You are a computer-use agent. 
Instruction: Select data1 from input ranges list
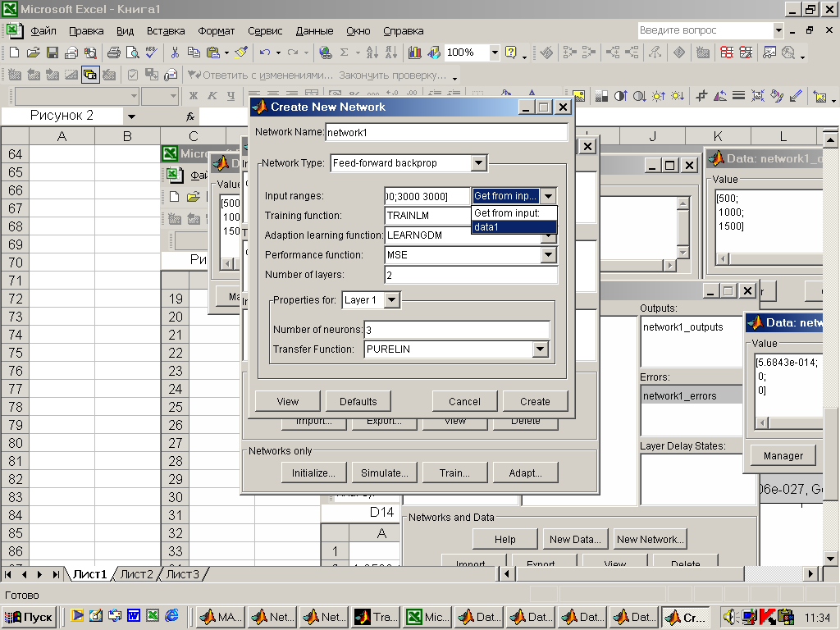point(514,227)
